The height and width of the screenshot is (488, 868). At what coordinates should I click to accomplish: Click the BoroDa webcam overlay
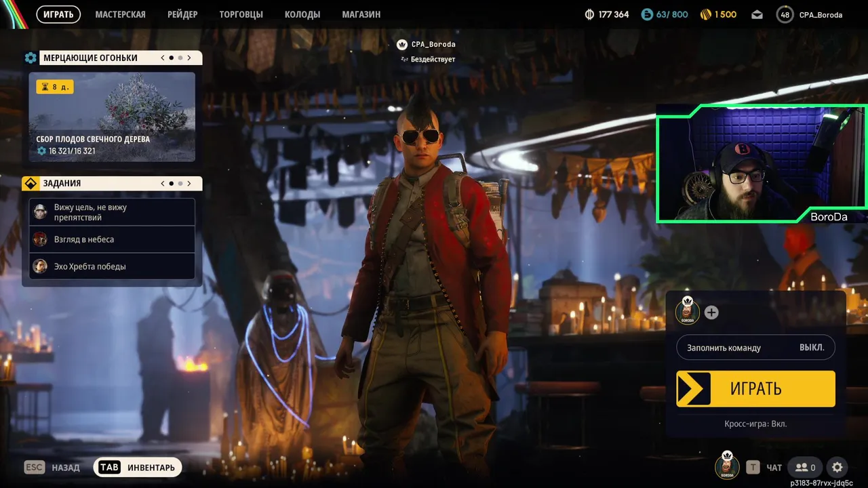coord(762,163)
